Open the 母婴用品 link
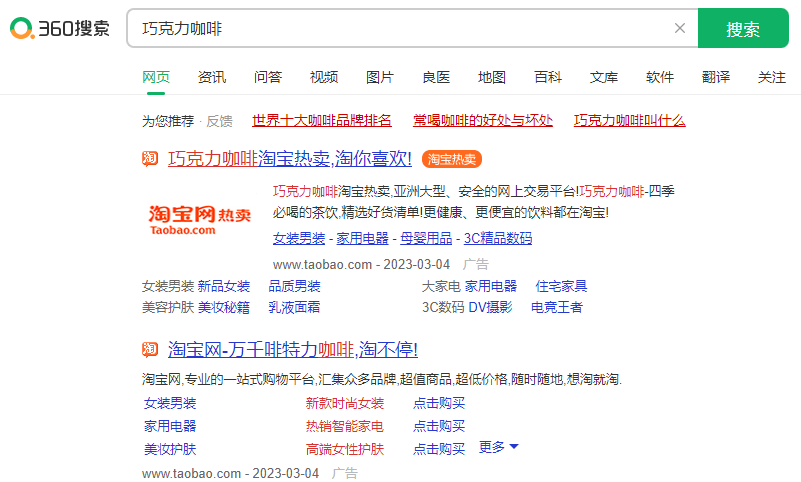The image size is (801, 482). pyautogui.click(x=426, y=238)
